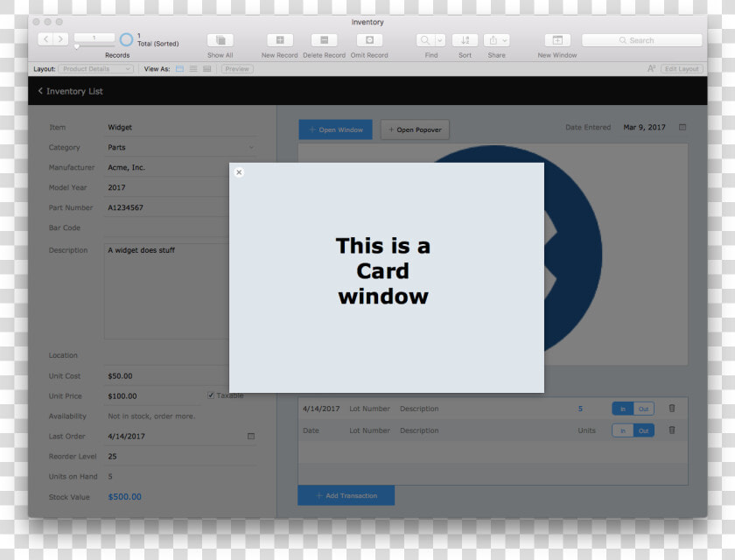
Task: Click the Date placeholder in empty row
Action: point(311,430)
